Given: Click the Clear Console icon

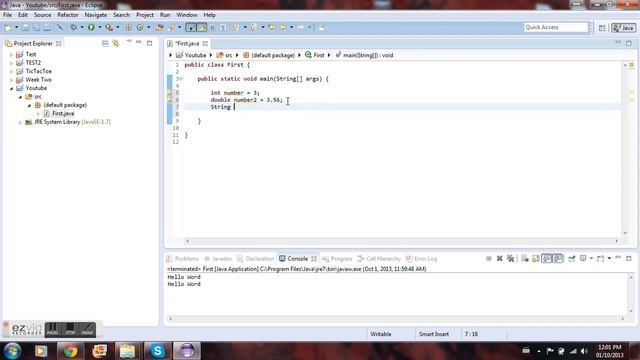Looking at the screenshot, I should (x=524, y=258).
